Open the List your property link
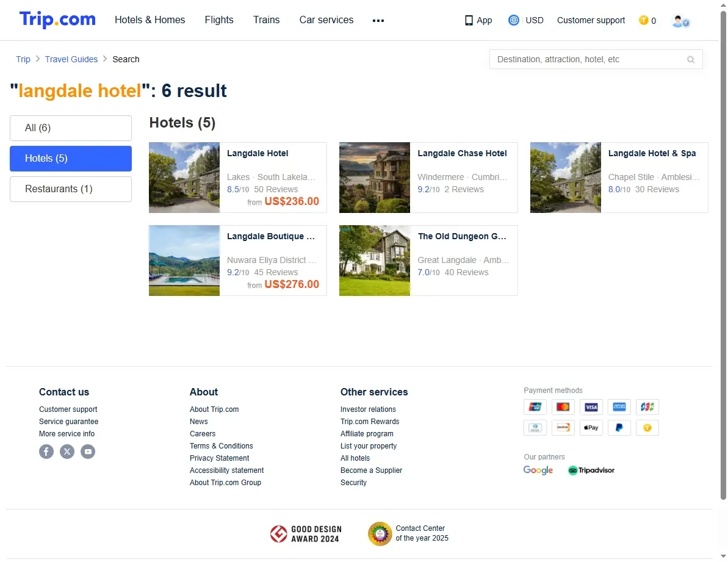Image resolution: width=728 pixels, height=562 pixels. point(369,446)
